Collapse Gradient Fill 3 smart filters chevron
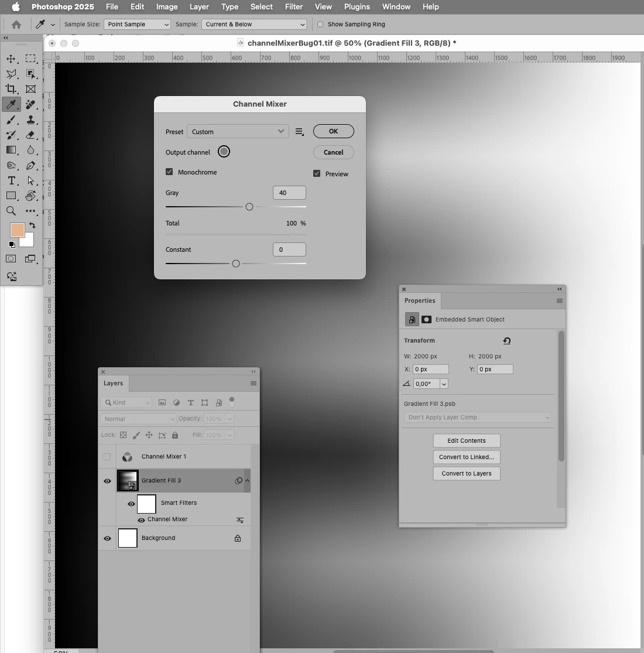The height and width of the screenshot is (653, 644). (x=247, y=481)
